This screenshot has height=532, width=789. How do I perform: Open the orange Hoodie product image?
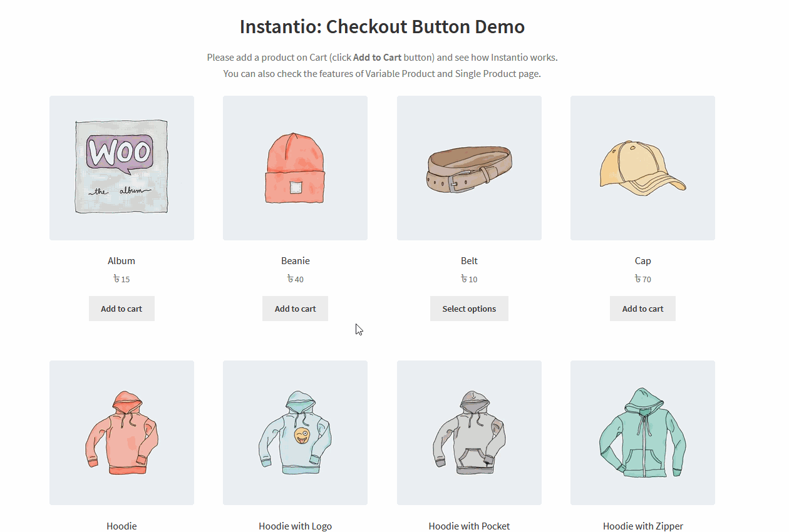pyautogui.click(x=121, y=432)
